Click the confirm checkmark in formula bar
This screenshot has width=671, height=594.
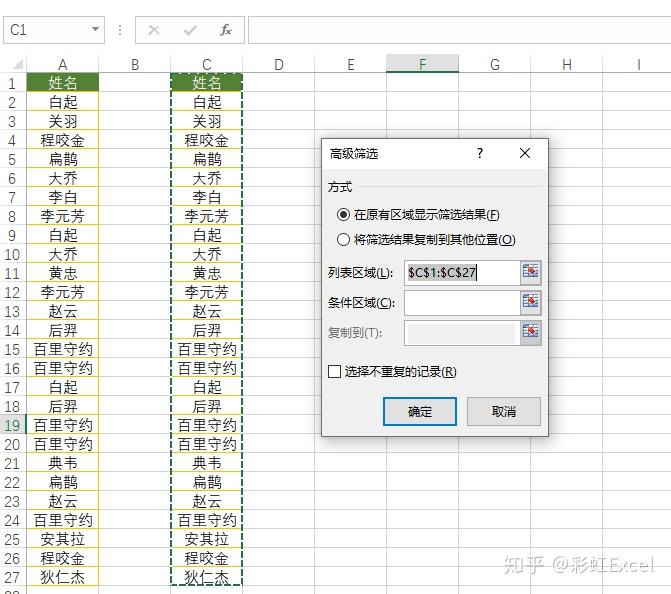click(x=190, y=30)
